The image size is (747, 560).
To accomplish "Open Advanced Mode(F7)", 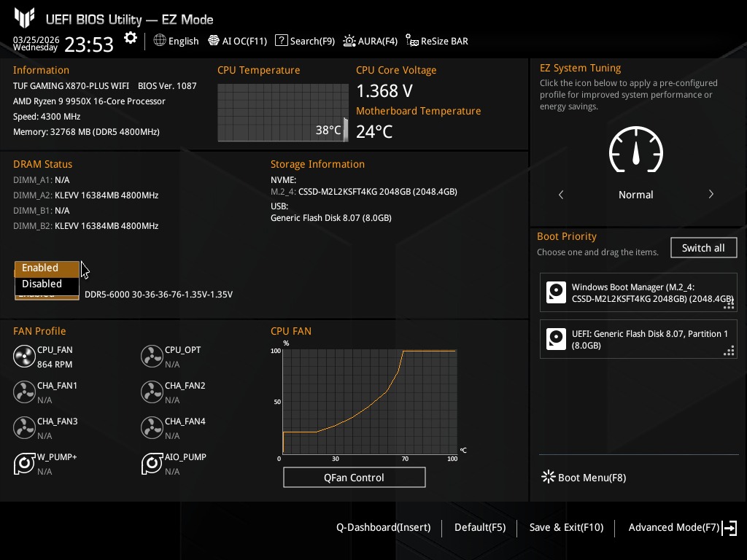I will tap(683, 528).
